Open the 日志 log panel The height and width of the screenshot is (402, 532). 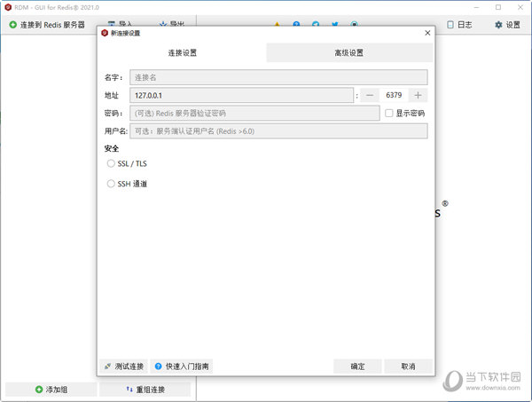click(x=459, y=25)
